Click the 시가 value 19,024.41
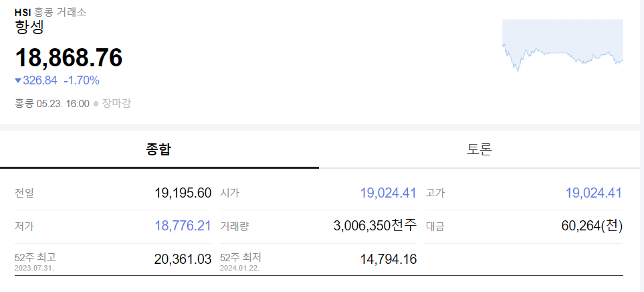 389,192
